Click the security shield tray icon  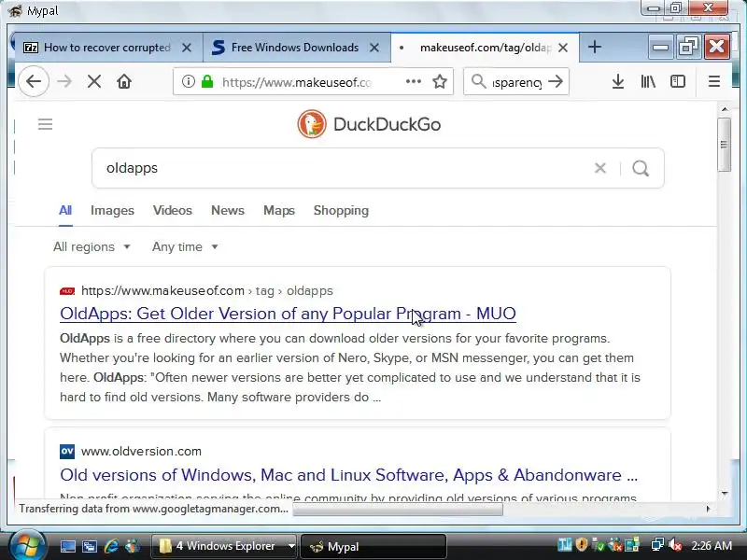coord(581,544)
